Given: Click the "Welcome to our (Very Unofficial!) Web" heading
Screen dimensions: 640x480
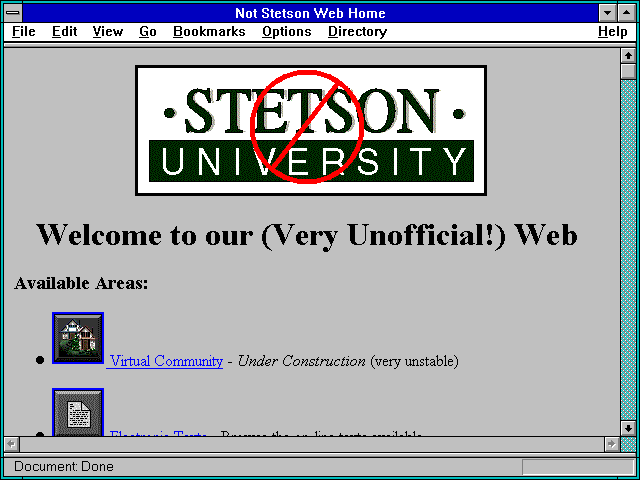Looking at the screenshot, I should (307, 234).
